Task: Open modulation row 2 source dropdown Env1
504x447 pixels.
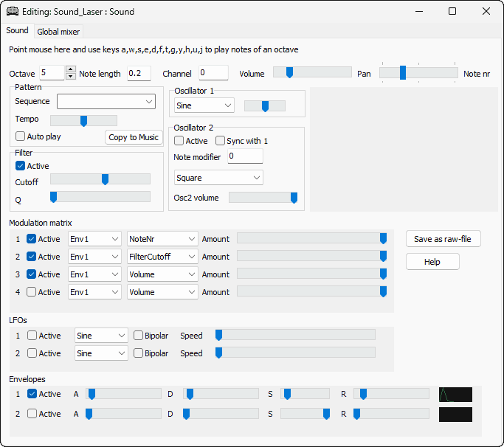Action: (x=94, y=257)
